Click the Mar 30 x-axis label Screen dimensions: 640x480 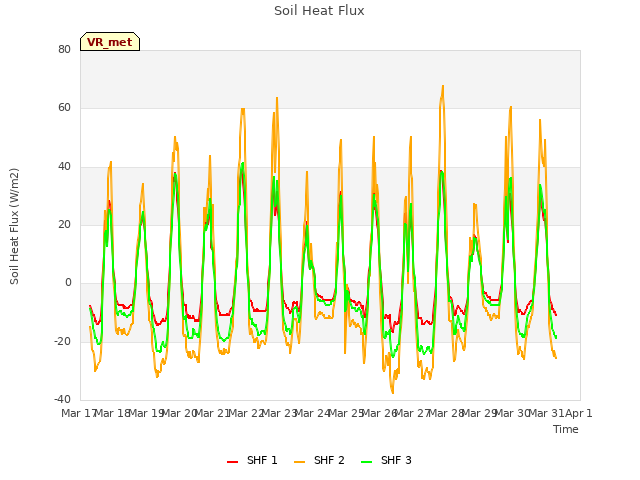[x=513, y=413]
